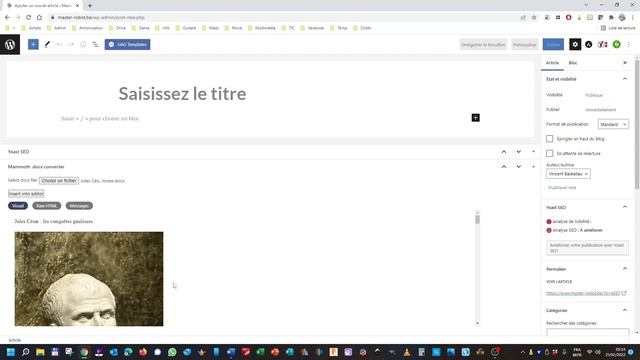Viewport: 640px width, 360px height.
Task: Click the redo arrow in editor toolbar
Action: 71,44
